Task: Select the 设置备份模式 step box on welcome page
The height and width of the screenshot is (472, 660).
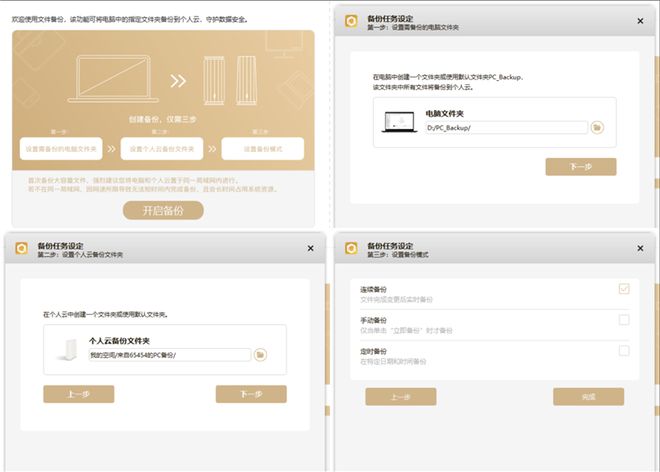Action: tap(262, 149)
